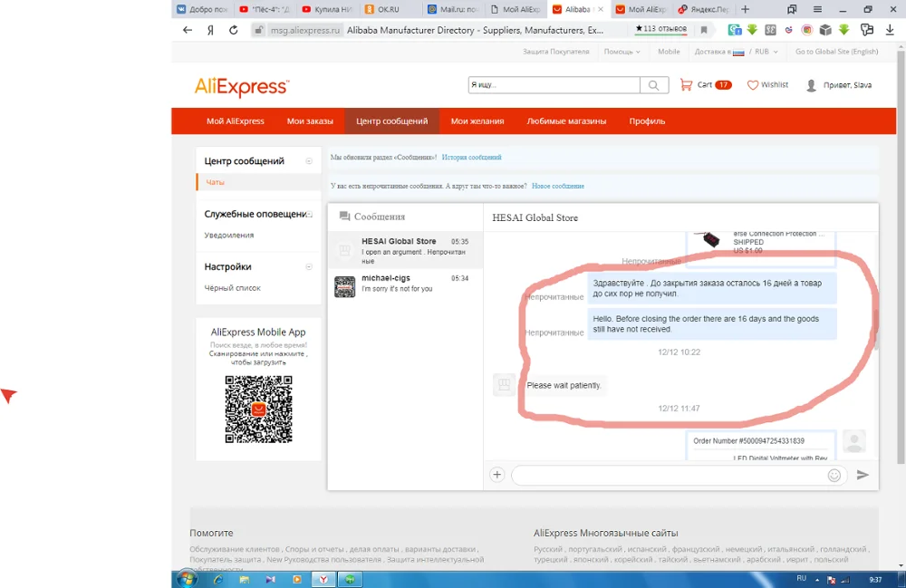The width and height of the screenshot is (906, 588).
Task: Click the plus attachment icon in chat
Action: (496, 475)
